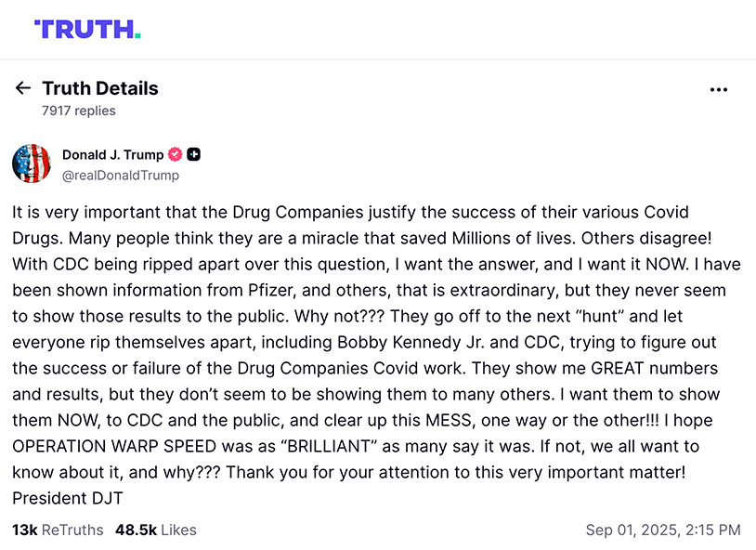756x550 pixels.
Task: Click the Sep 01, 2025 timestamp
Action: [x=663, y=530]
